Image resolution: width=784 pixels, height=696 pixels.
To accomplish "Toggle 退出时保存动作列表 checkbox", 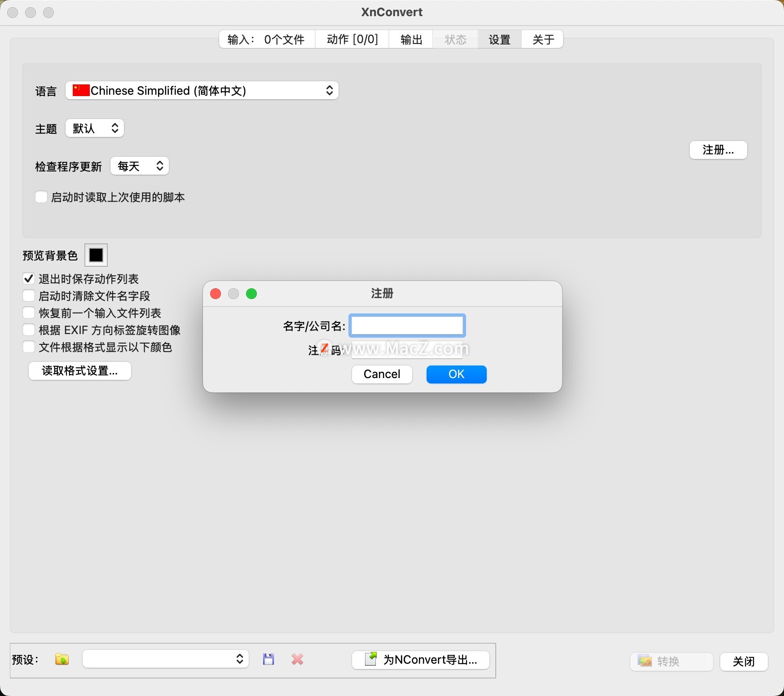I will [x=29, y=279].
